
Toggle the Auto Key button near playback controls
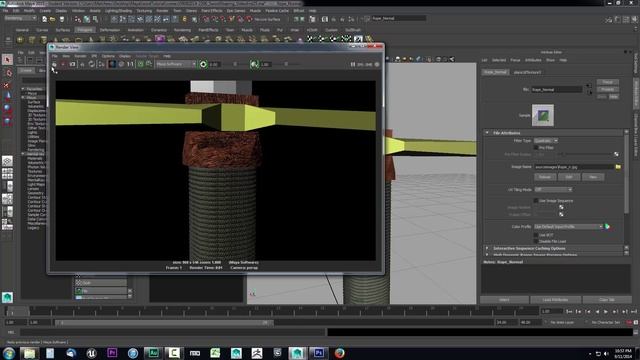[x=629, y=322]
